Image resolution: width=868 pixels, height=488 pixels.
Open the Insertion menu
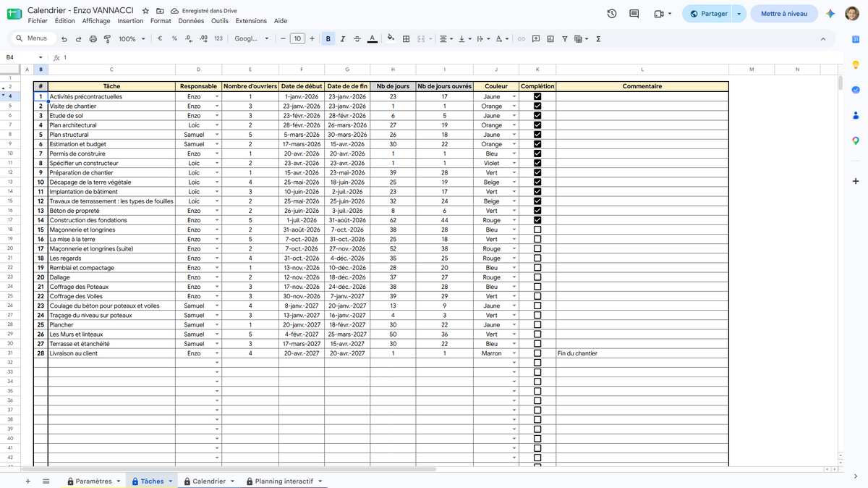(x=130, y=21)
